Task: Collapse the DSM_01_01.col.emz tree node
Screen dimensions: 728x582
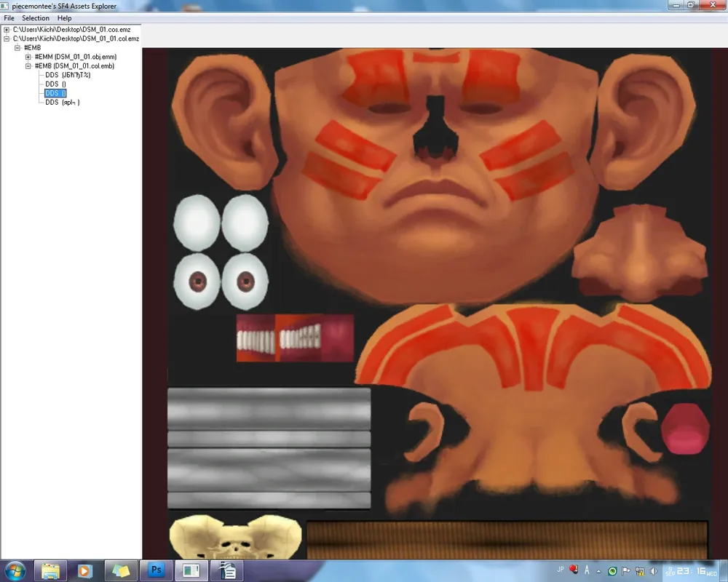Action: tap(7, 38)
